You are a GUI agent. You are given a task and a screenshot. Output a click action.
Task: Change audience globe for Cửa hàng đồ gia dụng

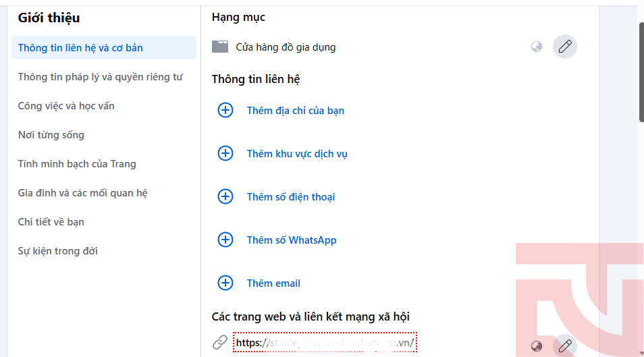coord(537,47)
